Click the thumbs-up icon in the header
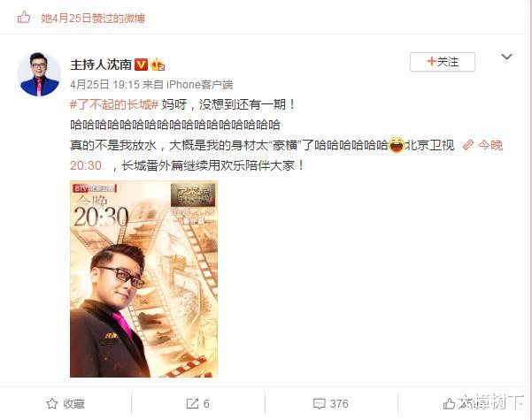 (x=24, y=18)
